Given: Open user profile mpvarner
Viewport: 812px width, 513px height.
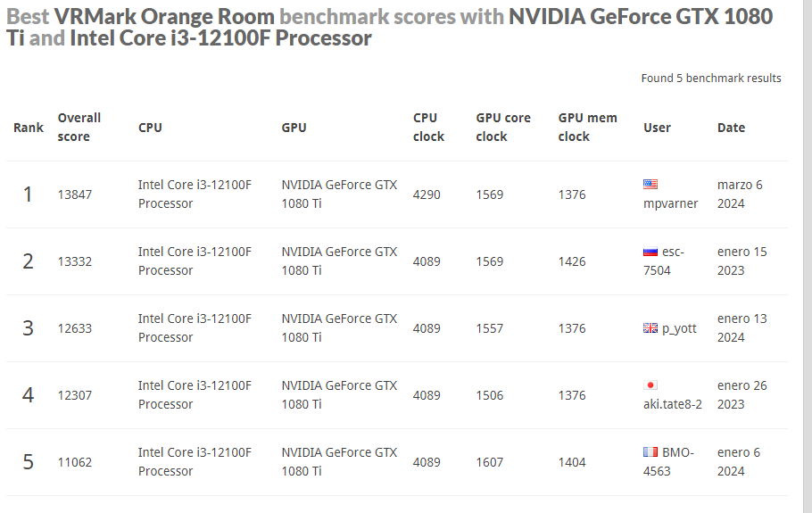Looking at the screenshot, I should click(670, 203).
